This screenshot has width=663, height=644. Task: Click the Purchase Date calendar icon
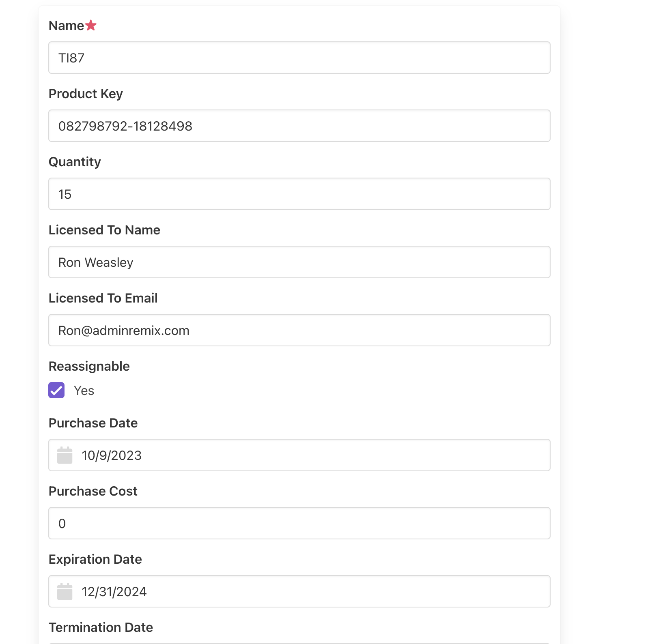click(x=65, y=455)
